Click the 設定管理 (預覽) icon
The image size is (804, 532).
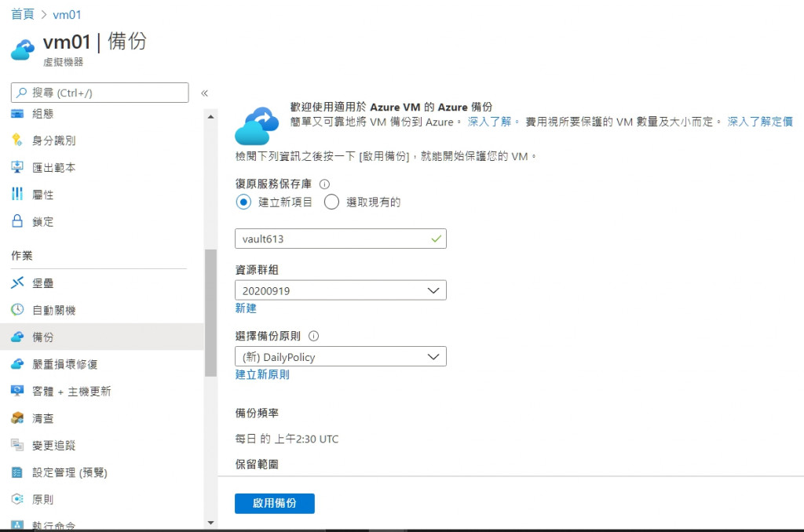(17, 472)
